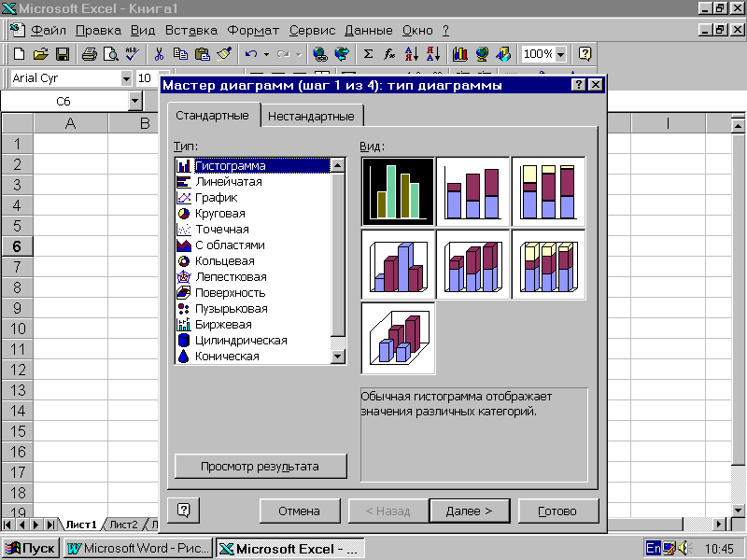Click the Отмена button
The height and width of the screenshot is (560, 747).
[x=299, y=511]
